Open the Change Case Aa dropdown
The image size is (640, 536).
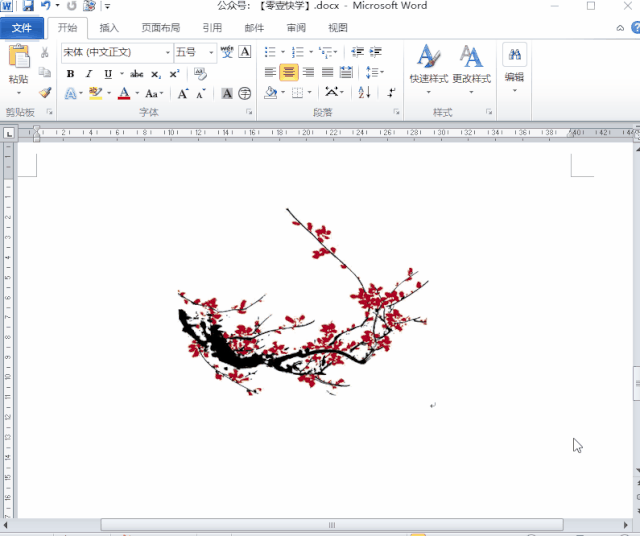154,93
